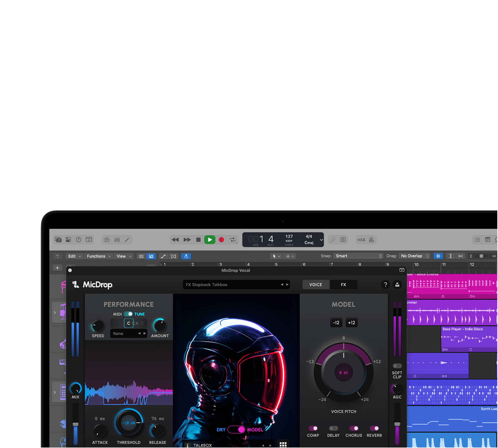Toggle the Cycle loop icon
Viewport: 498px width, 448px height.
233,240
